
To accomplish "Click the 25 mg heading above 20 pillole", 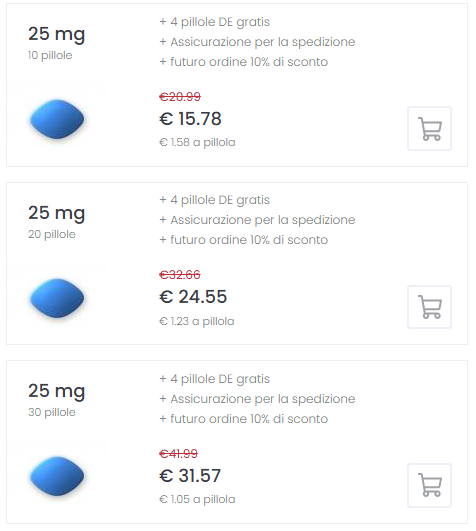I will (x=57, y=213).
